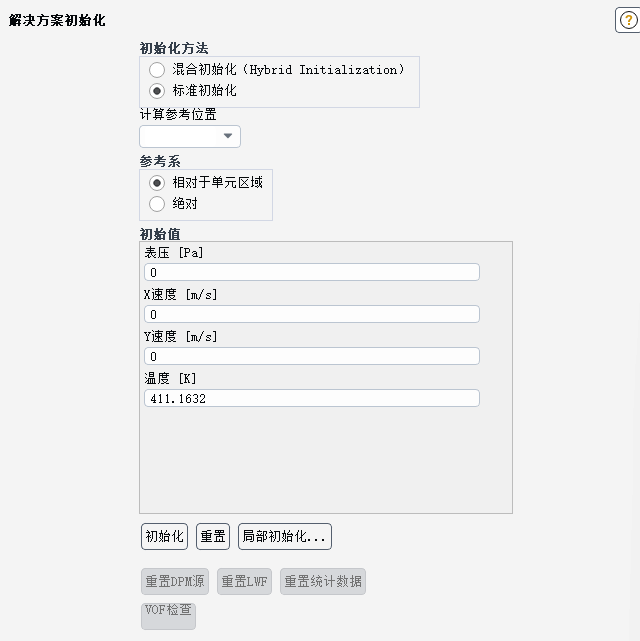
Task: Choose the 绝对 reference frame option
Action: [x=156, y=204]
